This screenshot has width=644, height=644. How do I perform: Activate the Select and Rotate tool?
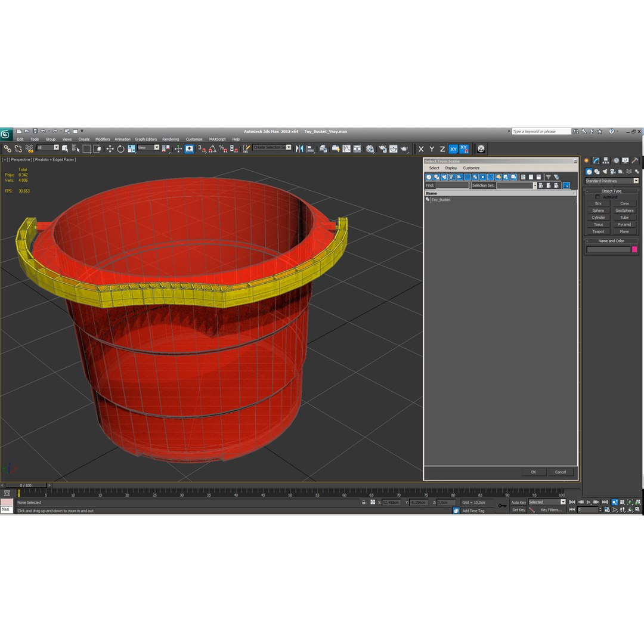120,148
